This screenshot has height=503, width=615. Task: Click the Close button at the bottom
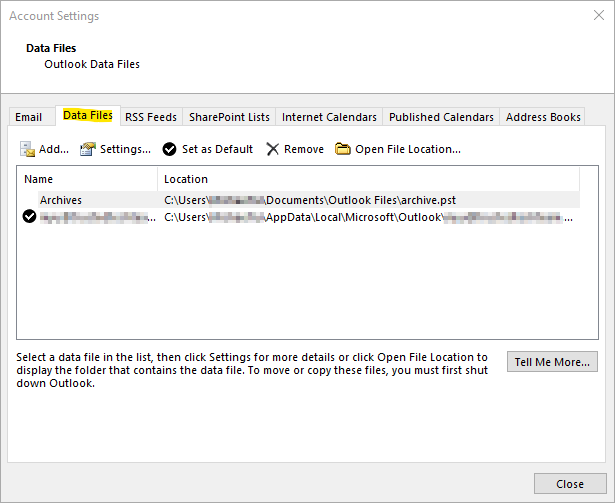[570, 484]
